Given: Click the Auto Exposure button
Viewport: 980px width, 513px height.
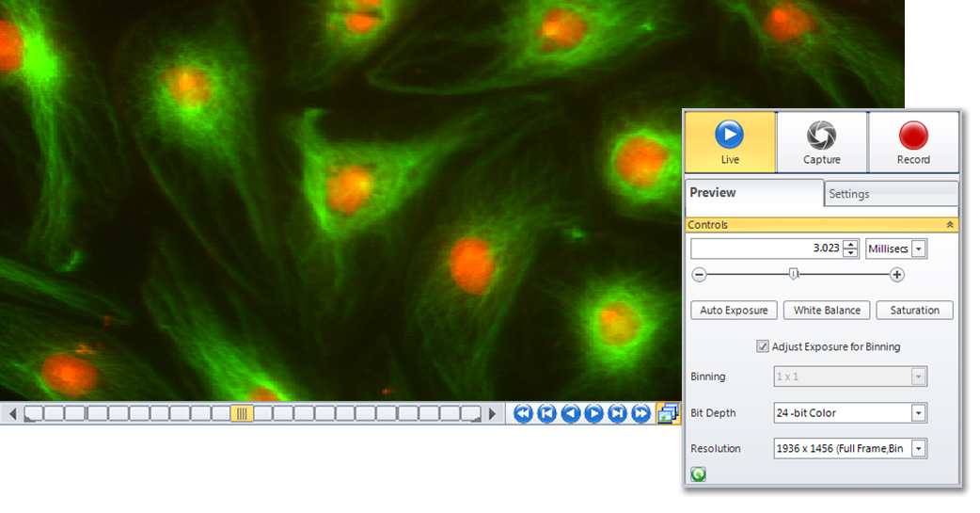Looking at the screenshot, I should (734, 311).
